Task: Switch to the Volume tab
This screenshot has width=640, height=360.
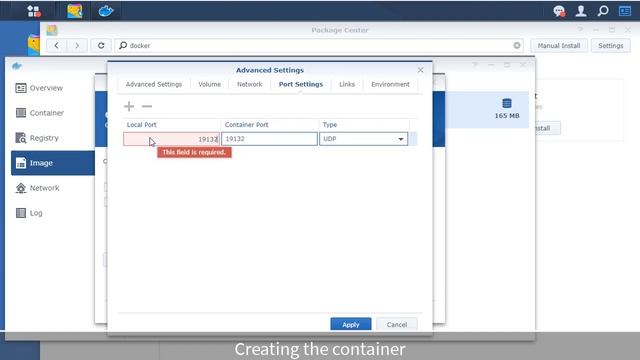Action: coord(209,84)
